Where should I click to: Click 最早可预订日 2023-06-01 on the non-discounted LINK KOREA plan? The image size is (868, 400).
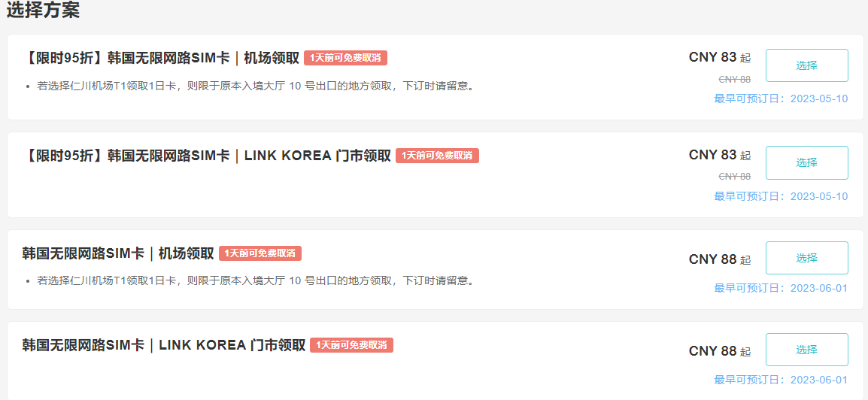click(781, 380)
